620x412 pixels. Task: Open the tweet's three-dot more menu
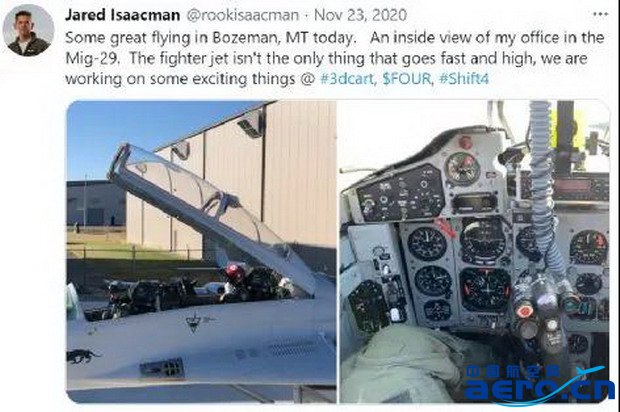(601, 14)
